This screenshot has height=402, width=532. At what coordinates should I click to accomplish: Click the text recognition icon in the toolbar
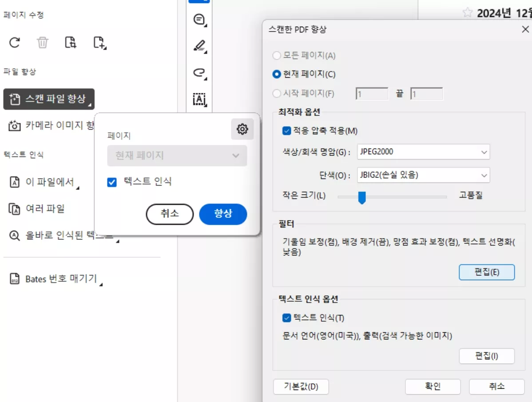(199, 100)
